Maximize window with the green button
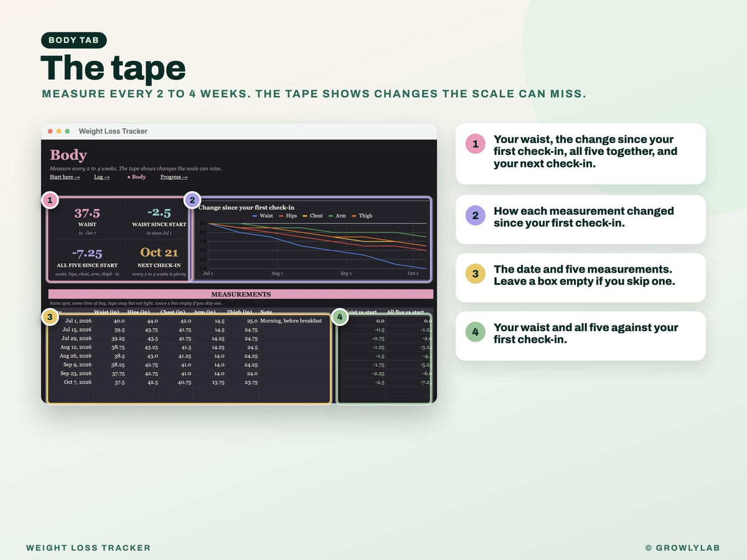747x560 pixels. click(x=67, y=131)
